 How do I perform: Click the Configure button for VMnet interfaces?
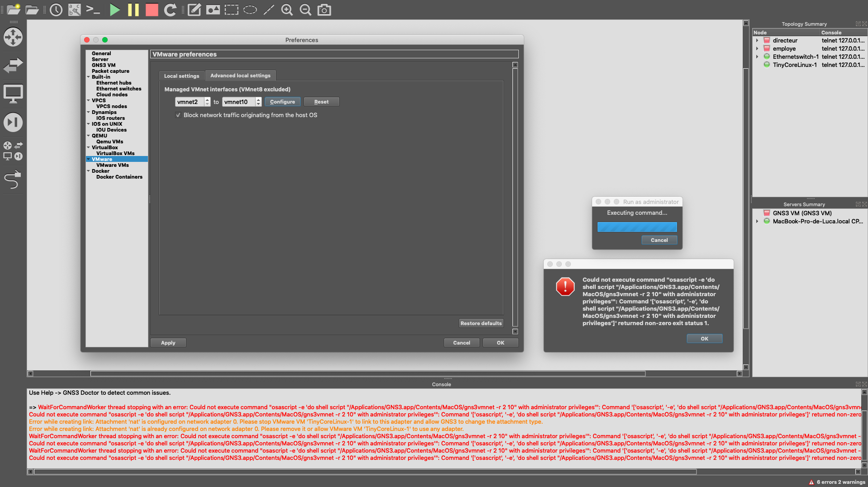point(282,102)
